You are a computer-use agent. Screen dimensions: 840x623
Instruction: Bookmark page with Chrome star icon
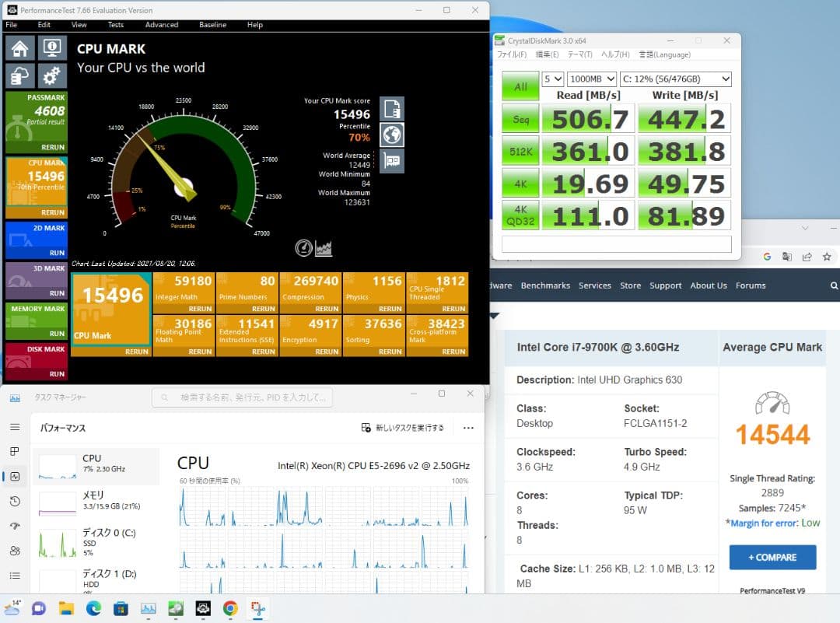[827, 257]
